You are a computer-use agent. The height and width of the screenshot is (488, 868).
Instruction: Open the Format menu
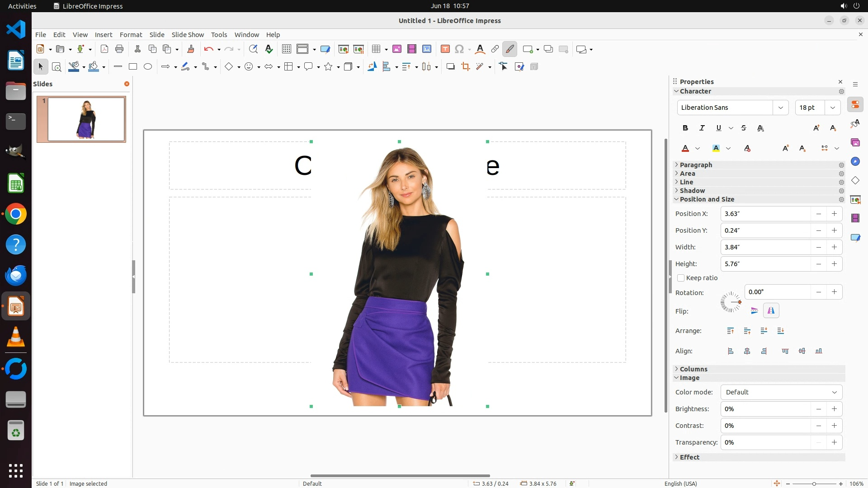(131, 35)
